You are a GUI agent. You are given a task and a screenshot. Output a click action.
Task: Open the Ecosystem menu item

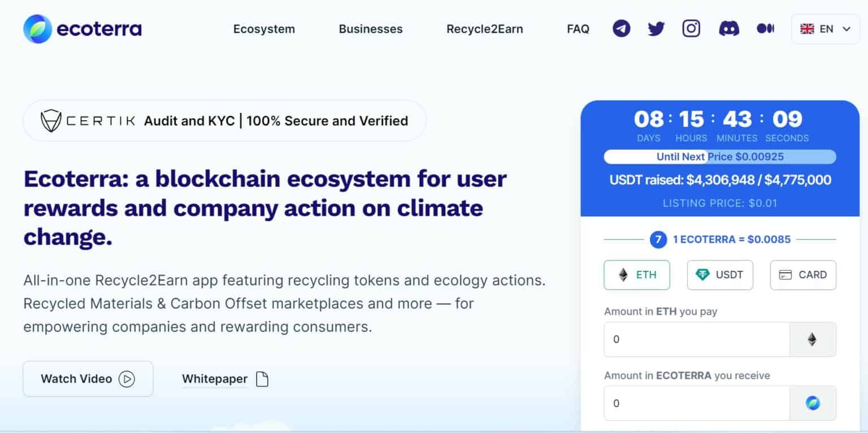pos(264,29)
